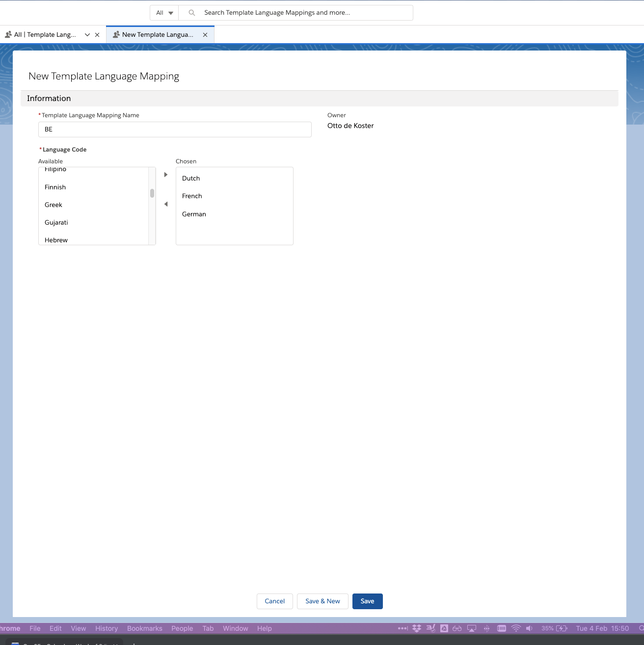This screenshot has height=645, width=644.
Task: Select Finnish in the Available list
Action: pos(55,187)
